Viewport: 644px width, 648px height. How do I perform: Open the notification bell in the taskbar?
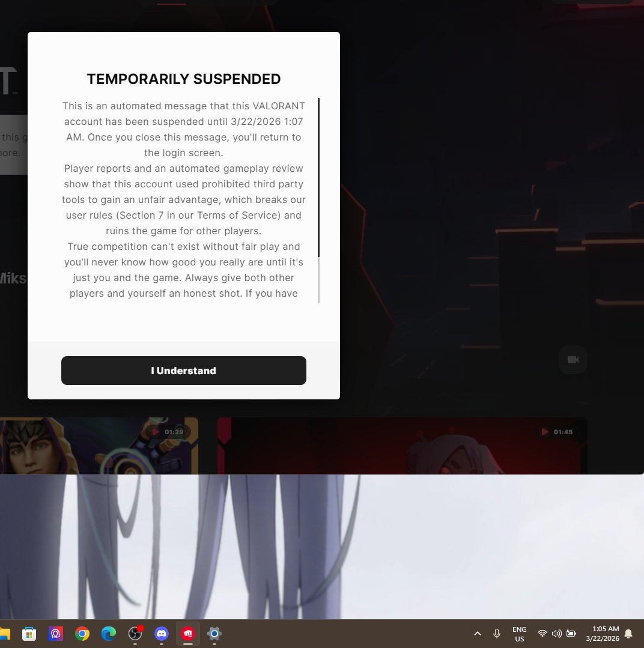(x=628, y=634)
